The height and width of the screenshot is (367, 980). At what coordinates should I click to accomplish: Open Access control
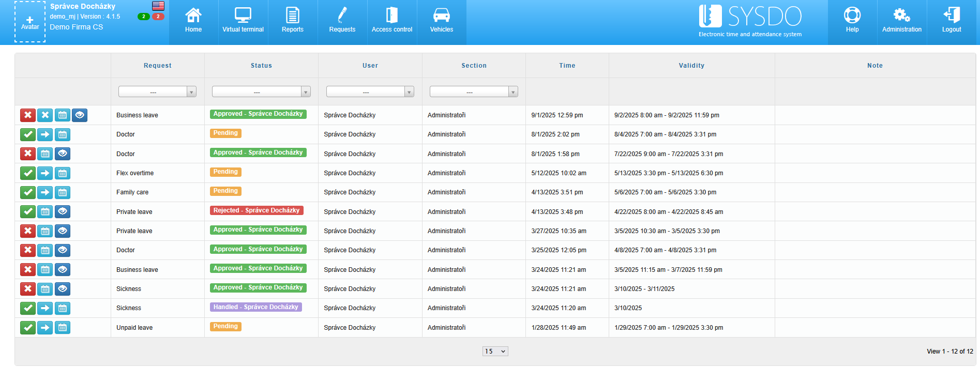[x=392, y=22]
